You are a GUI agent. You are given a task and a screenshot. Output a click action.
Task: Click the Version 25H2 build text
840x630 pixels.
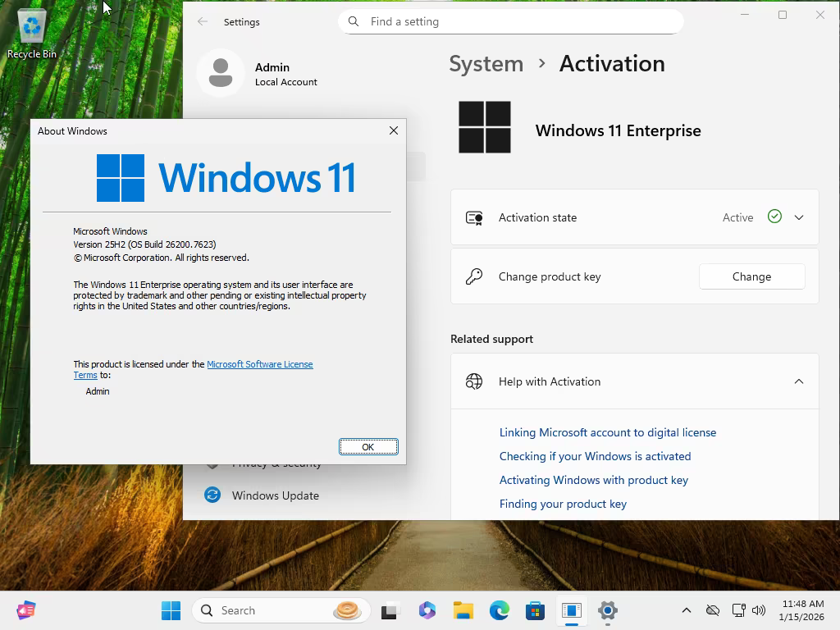pos(144,244)
